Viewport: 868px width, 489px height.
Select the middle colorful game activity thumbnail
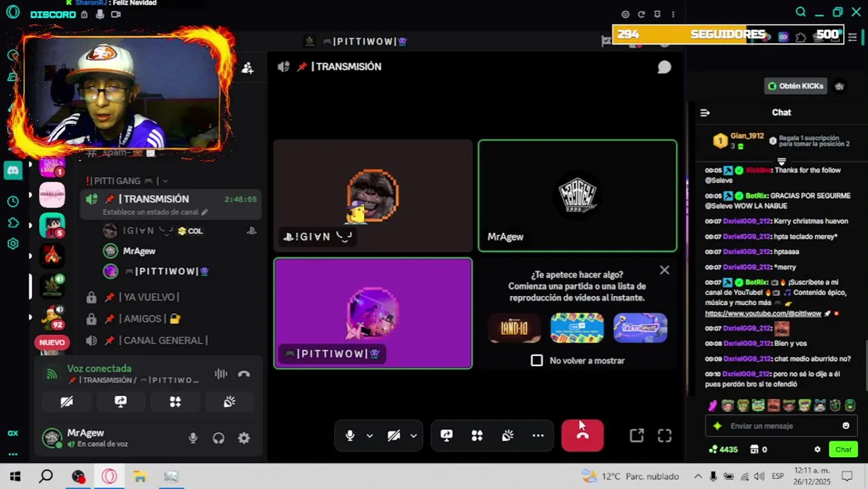point(577,328)
